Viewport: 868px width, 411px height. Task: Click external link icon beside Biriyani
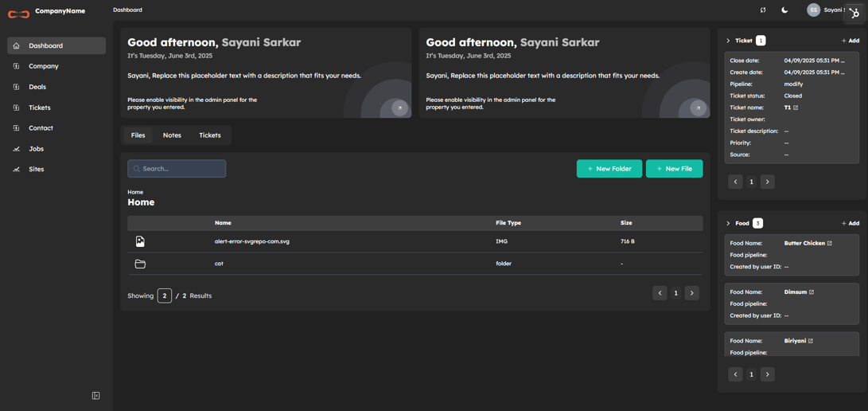[811, 341]
